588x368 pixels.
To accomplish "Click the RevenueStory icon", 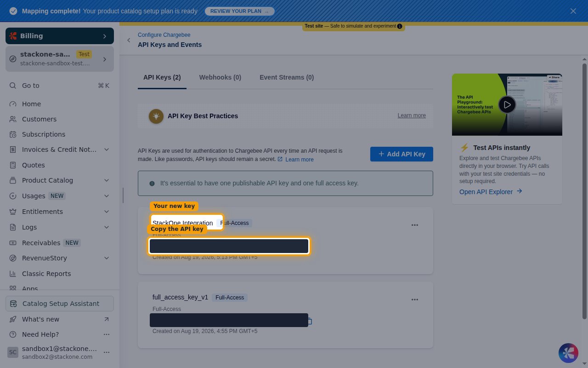I will (13, 258).
